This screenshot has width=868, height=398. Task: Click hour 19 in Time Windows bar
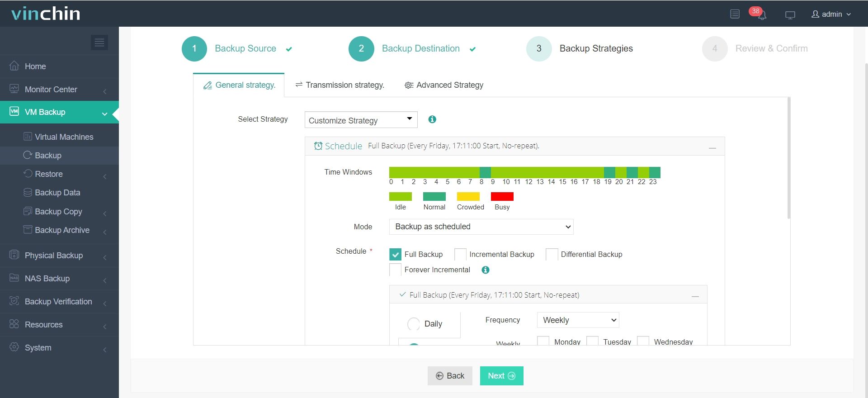click(x=609, y=172)
